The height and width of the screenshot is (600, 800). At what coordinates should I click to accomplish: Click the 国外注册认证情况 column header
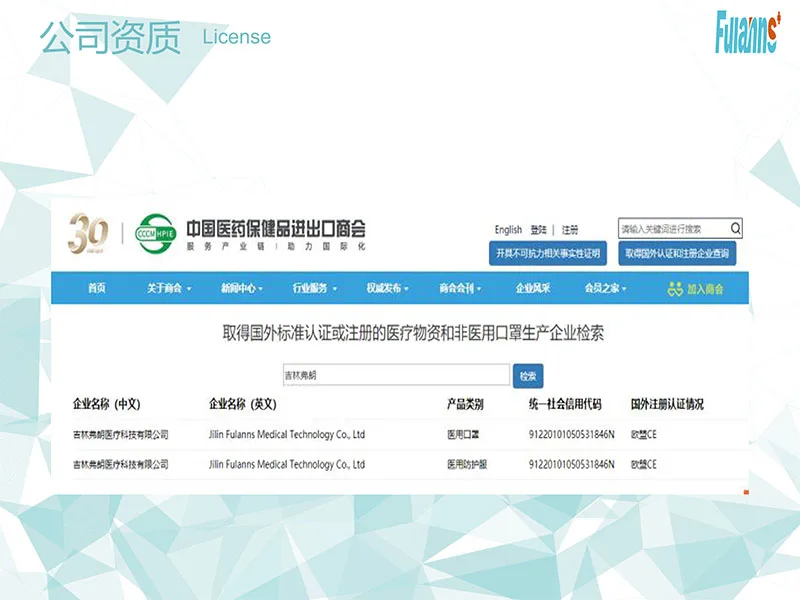coord(667,404)
